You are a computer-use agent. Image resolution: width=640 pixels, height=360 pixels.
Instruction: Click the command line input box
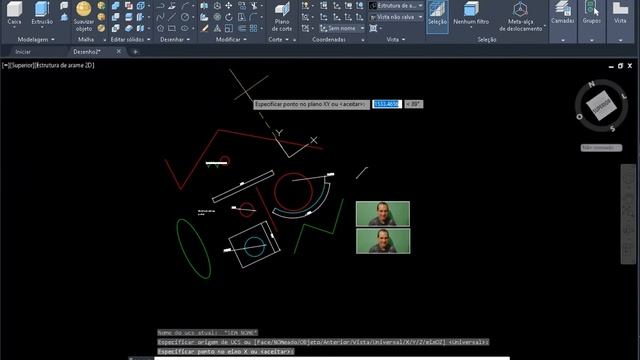[x=331, y=358]
